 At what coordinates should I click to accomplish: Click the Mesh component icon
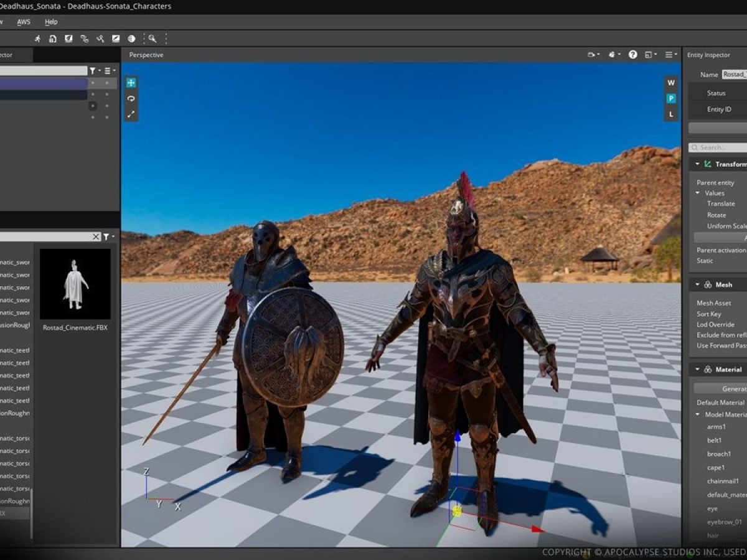point(708,284)
